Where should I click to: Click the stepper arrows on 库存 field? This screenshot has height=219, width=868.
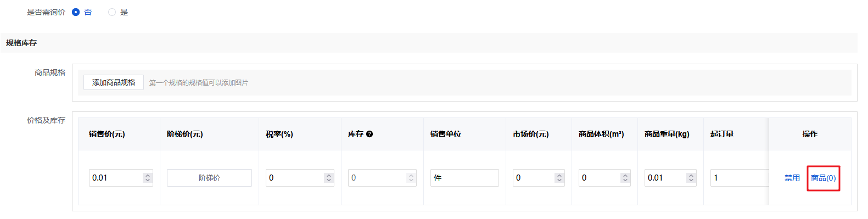[x=411, y=178]
